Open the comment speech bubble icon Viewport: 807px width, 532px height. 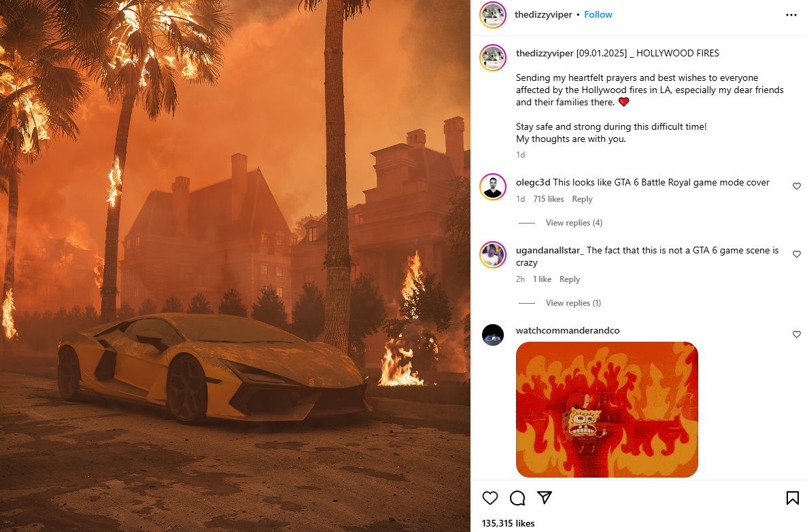517,497
